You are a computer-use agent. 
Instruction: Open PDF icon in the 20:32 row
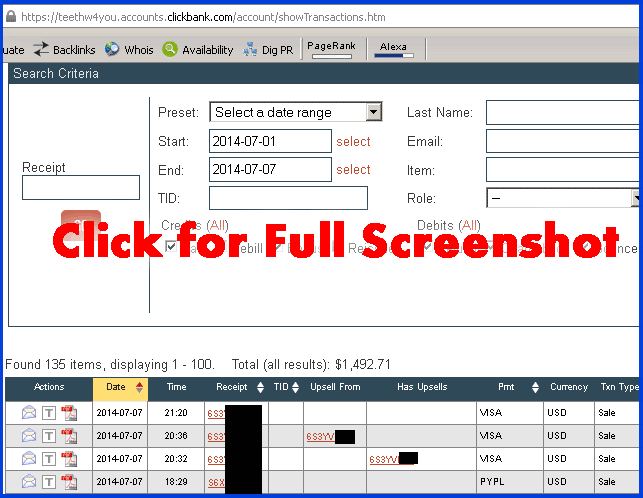68,459
